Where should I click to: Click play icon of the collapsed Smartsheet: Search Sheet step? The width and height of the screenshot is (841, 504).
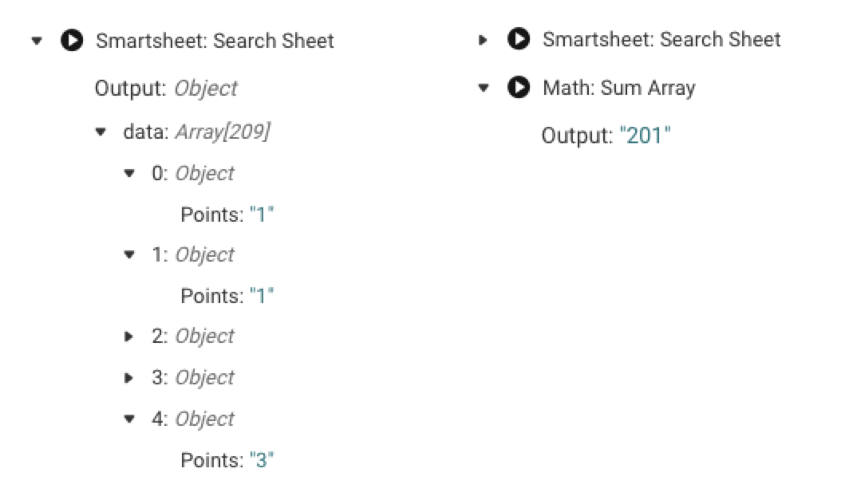(519, 39)
